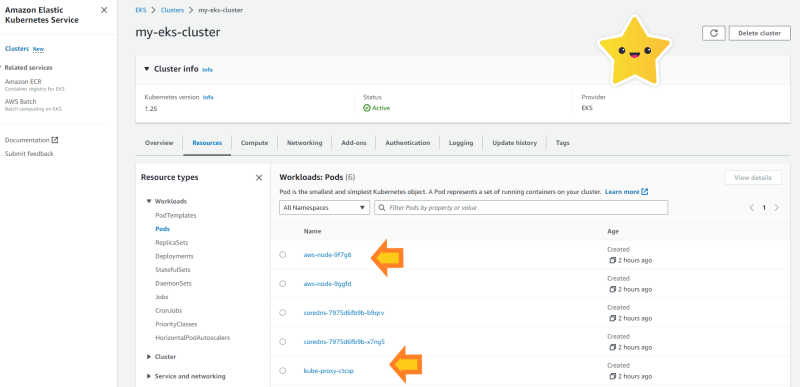This screenshot has width=800, height=387.
Task: Click Clusters in the breadcrumb
Action: pos(172,10)
